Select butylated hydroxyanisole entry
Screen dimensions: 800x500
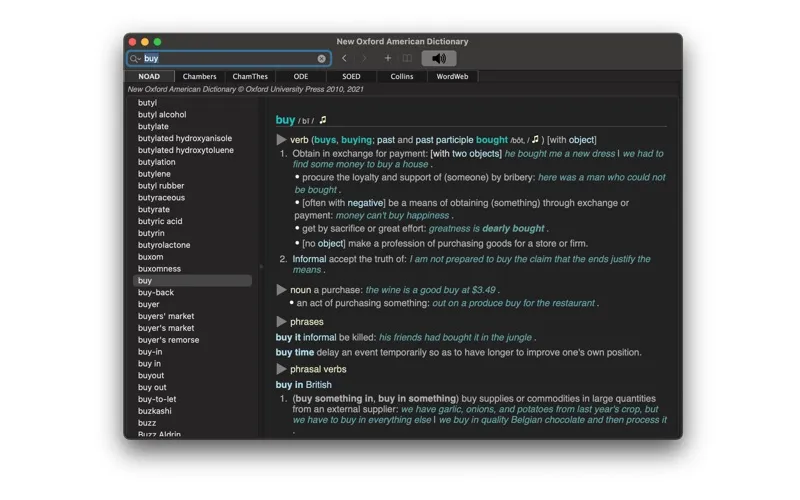click(x=185, y=138)
